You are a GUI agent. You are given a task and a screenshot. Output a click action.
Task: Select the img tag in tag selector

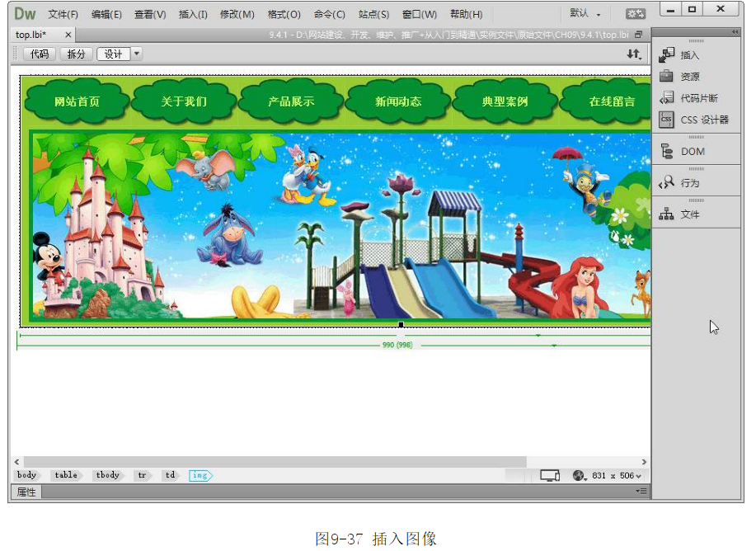[x=200, y=476]
